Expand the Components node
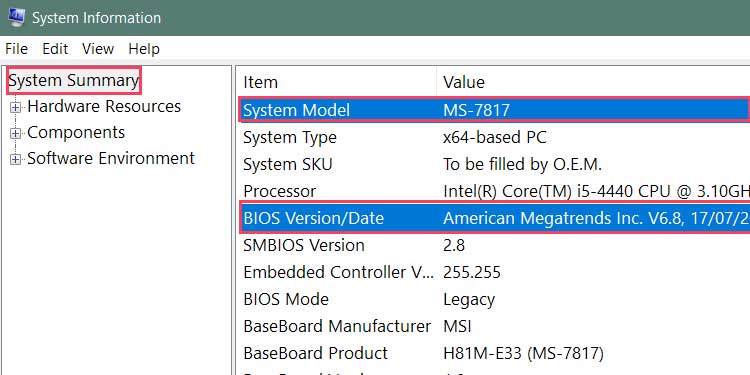Image resolution: width=750 pixels, height=375 pixels. click(16, 133)
